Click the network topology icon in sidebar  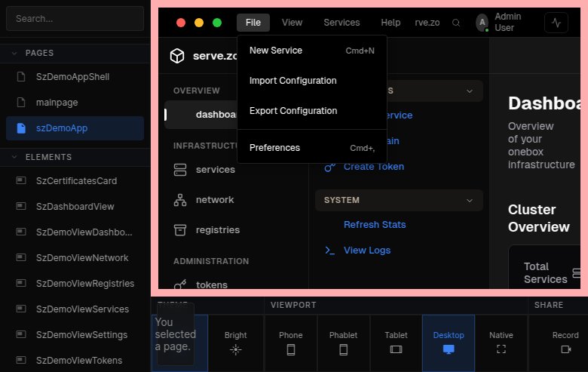coord(180,200)
